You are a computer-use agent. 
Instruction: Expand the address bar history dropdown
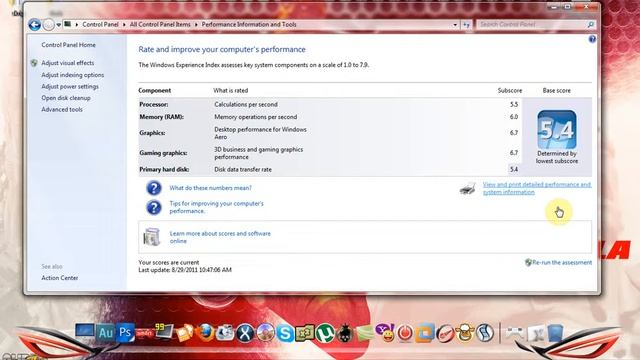455,25
